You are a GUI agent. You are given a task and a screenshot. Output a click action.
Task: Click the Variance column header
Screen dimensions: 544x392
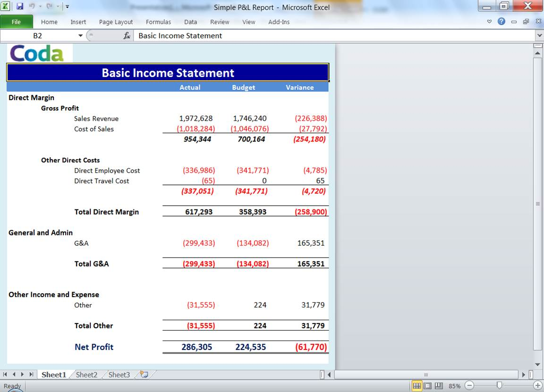300,87
